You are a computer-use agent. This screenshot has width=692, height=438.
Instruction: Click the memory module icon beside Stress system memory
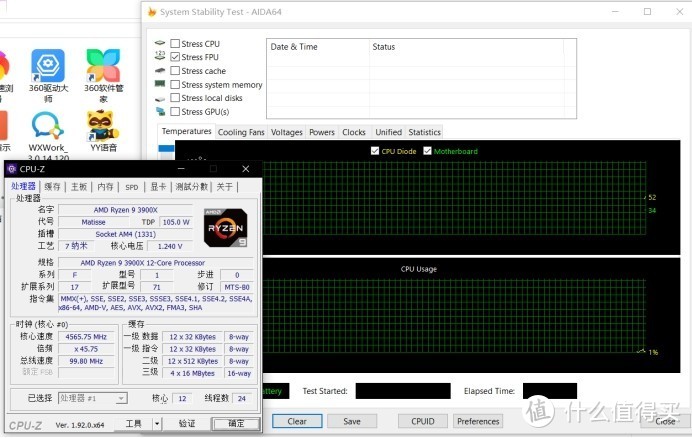(x=160, y=83)
